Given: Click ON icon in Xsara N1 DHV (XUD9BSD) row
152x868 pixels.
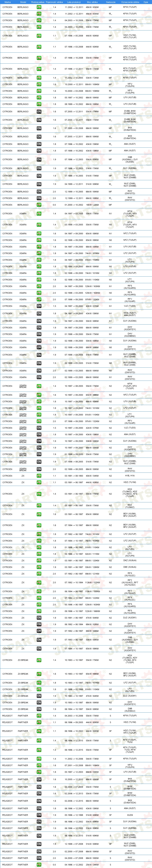Looking at the screenshot, I should point(39,334).
